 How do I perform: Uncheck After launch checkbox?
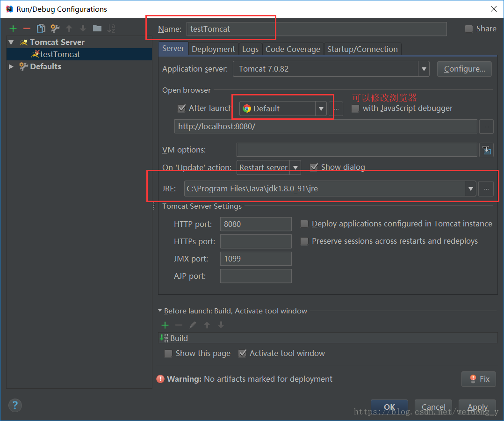181,108
